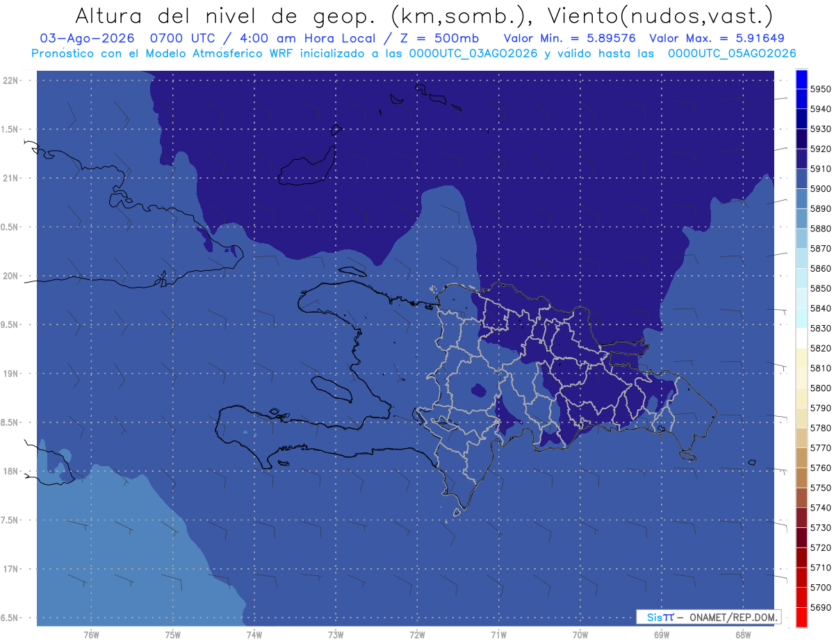Click the '5870' colorbar label
The height and width of the screenshot is (644, 834).
tap(820, 249)
